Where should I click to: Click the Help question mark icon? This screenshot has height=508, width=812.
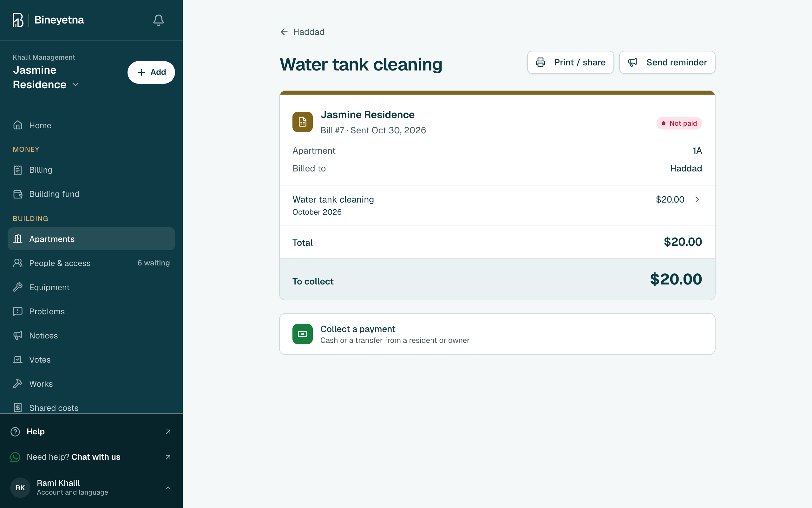click(15, 432)
